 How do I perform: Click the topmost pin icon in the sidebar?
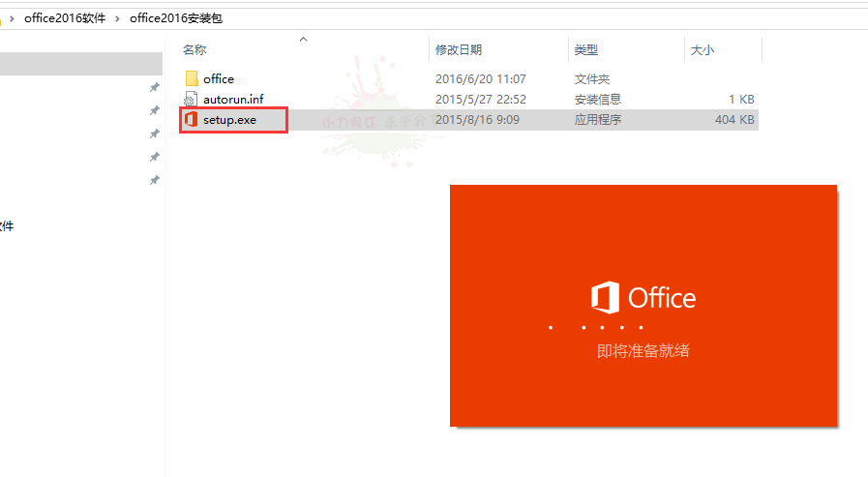point(154,87)
